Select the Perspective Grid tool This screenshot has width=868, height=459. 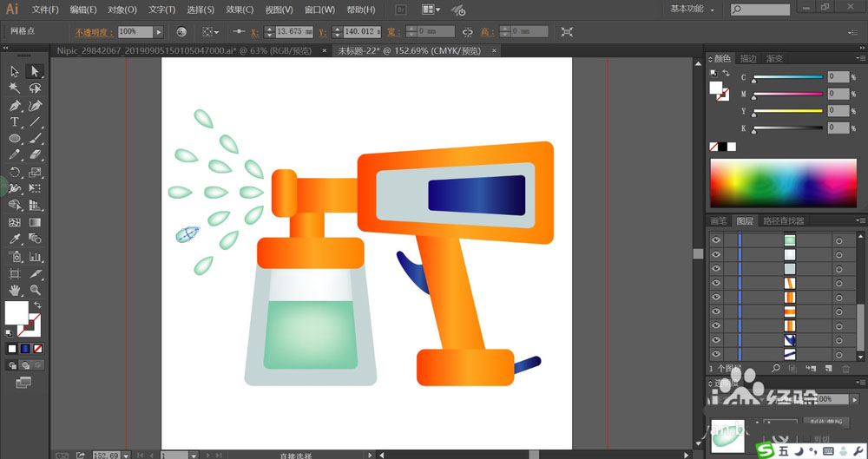(x=36, y=206)
